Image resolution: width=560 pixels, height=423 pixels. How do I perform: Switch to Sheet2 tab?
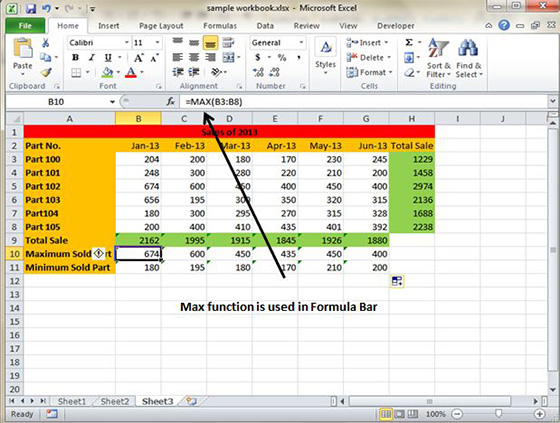coord(115,401)
